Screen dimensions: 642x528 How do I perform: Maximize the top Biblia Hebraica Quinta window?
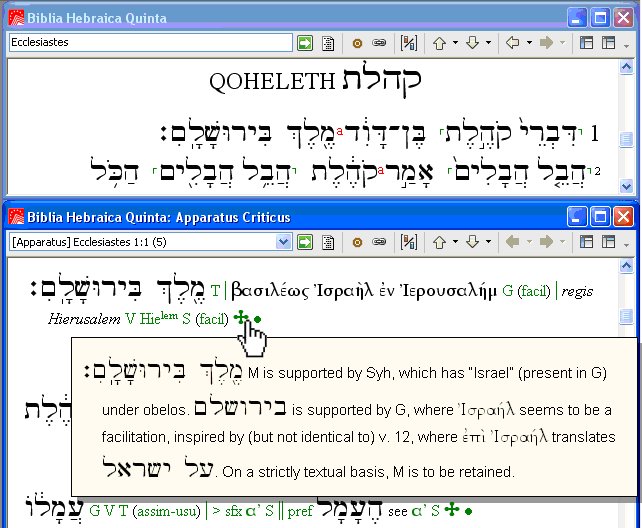[x=600, y=18]
